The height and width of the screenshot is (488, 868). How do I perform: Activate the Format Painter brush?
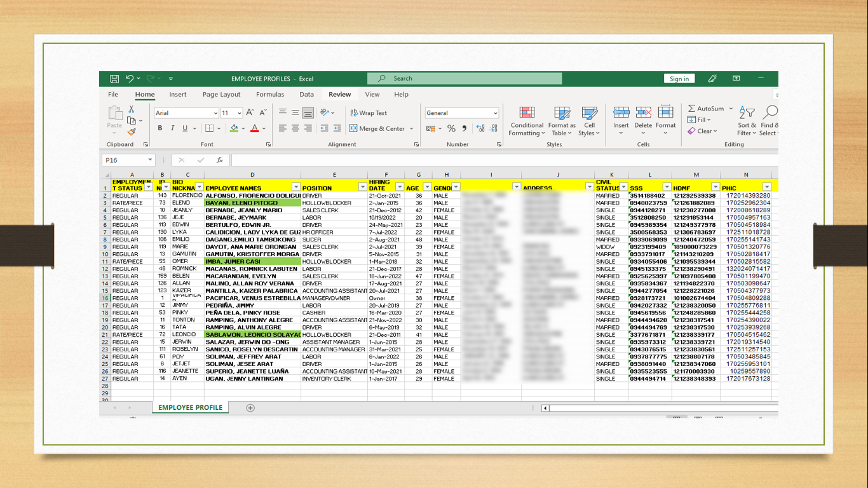[x=132, y=132]
